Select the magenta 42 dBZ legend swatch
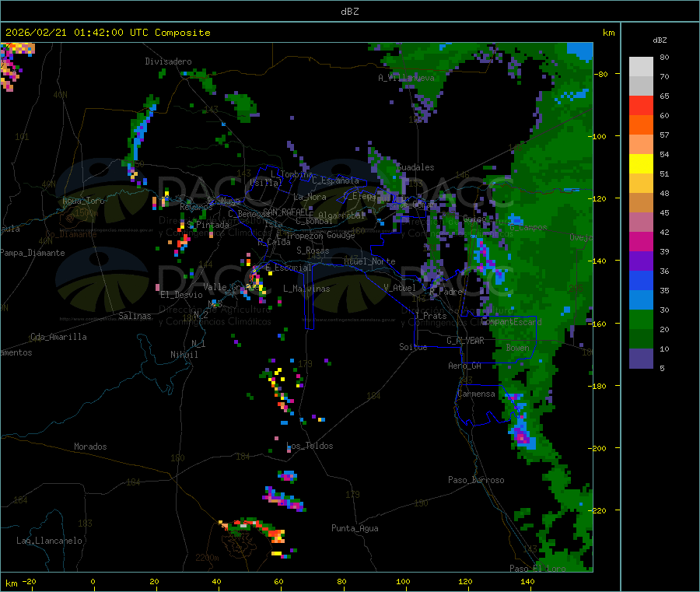 (641, 241)
